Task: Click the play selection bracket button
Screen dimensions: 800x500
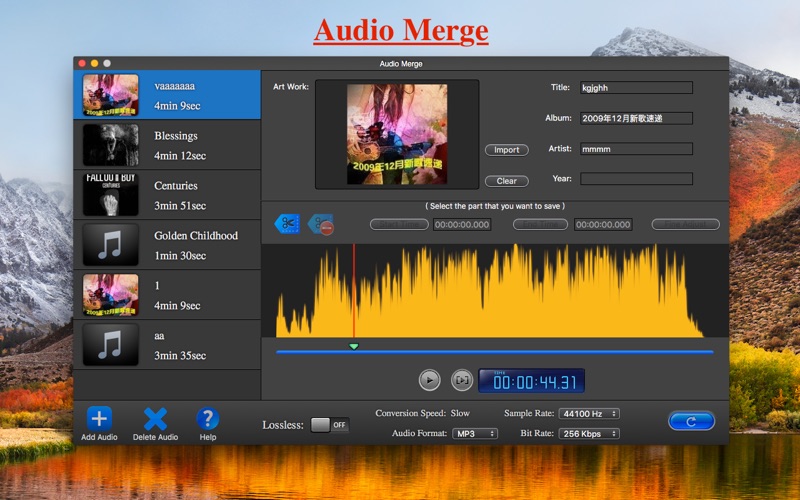Action: [462, 380]
